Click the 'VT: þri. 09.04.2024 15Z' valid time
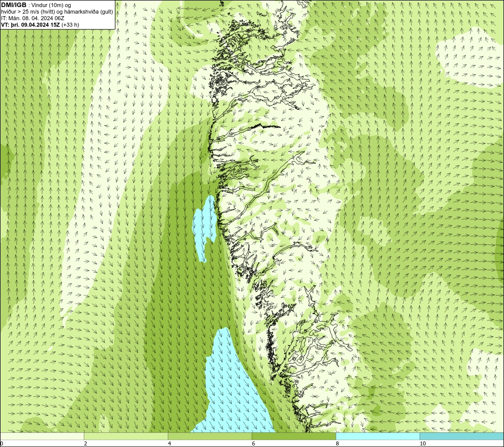 [x=30, y=25]
